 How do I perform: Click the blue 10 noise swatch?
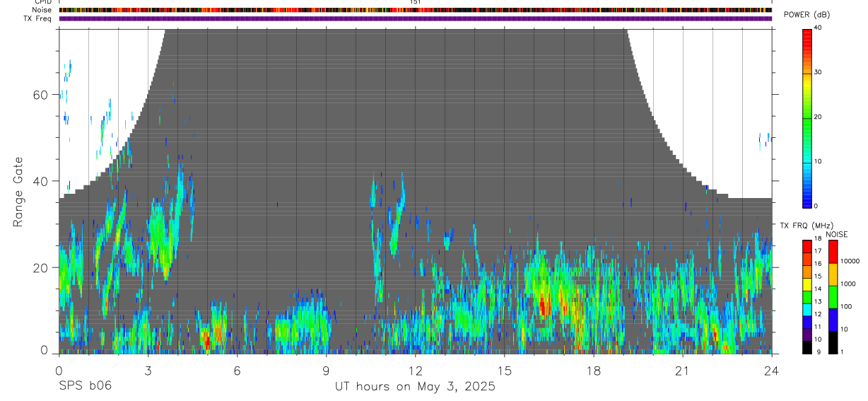point(832,320)
